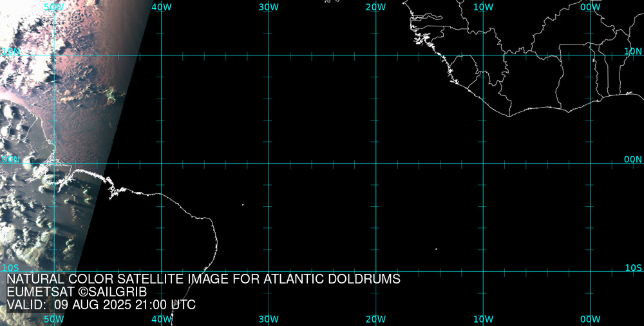The image size is (644, 326).
Task: Click the 'VALID: 09 AUG 2025 21:00 UTC' timestamp
Action: tap(101, 305)
